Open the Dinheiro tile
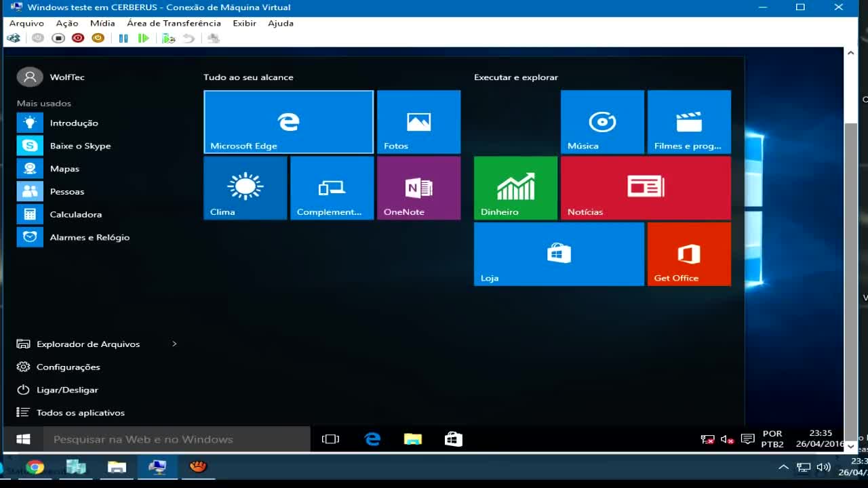This screenshot has height=488, width=868. coord(515,188)
